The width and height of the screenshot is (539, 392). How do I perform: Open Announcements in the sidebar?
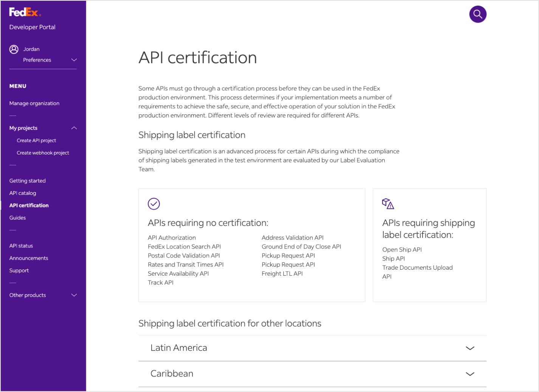coord(29,258)
